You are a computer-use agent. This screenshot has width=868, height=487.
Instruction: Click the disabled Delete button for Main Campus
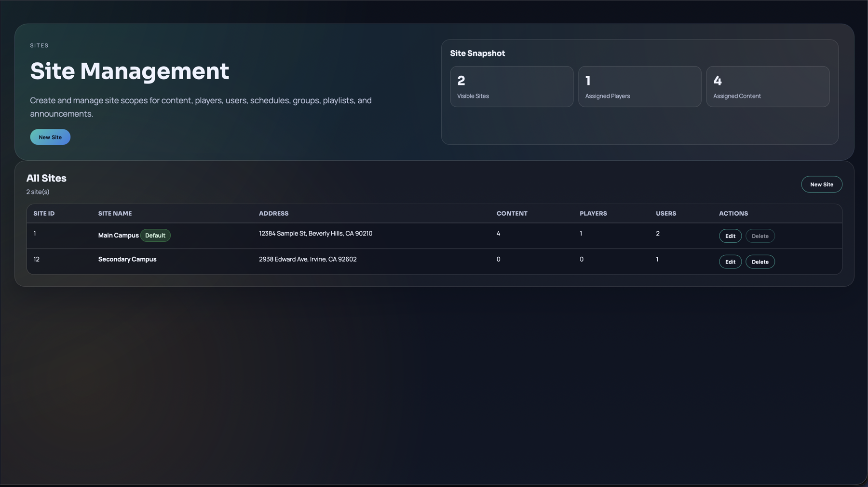[760, 236]
